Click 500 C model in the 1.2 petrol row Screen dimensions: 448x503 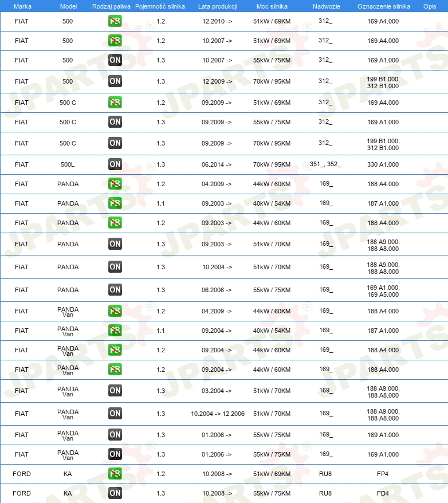(x=68, y=103)
